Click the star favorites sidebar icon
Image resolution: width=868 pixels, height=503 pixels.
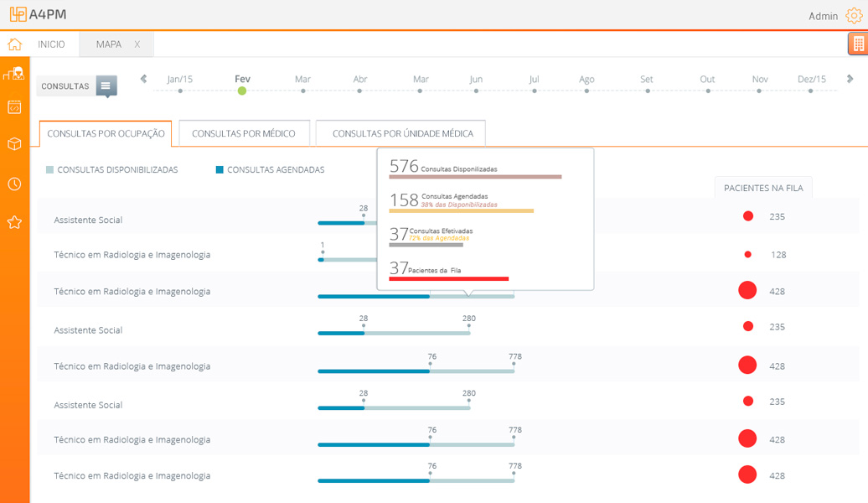(x=14, y=222)
